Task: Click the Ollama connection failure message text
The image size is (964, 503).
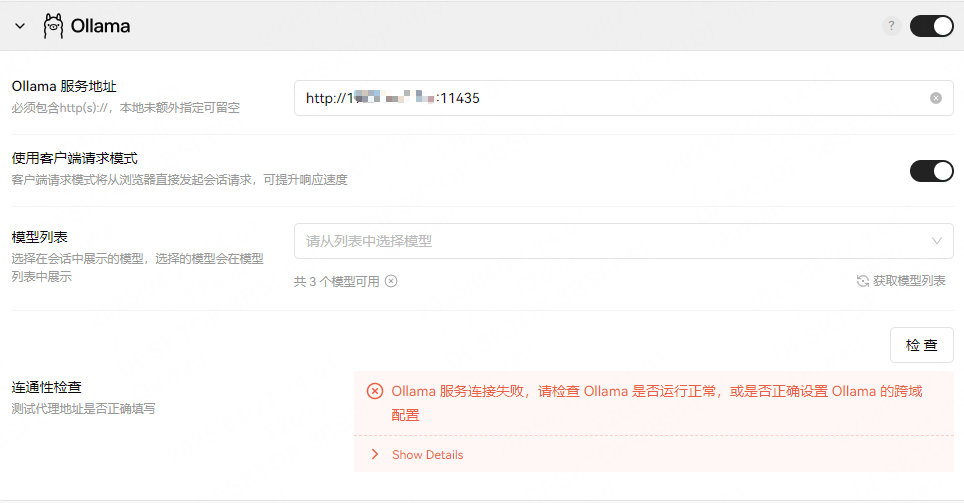Action: 657,403
